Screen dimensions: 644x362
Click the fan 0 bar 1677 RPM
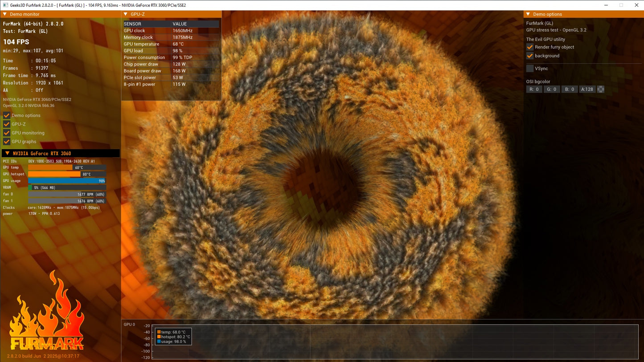(x=67, y=194)
